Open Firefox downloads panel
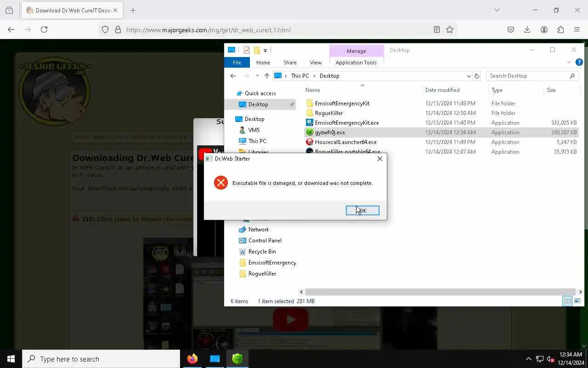 pyautogui.click(x=527, y=29)
